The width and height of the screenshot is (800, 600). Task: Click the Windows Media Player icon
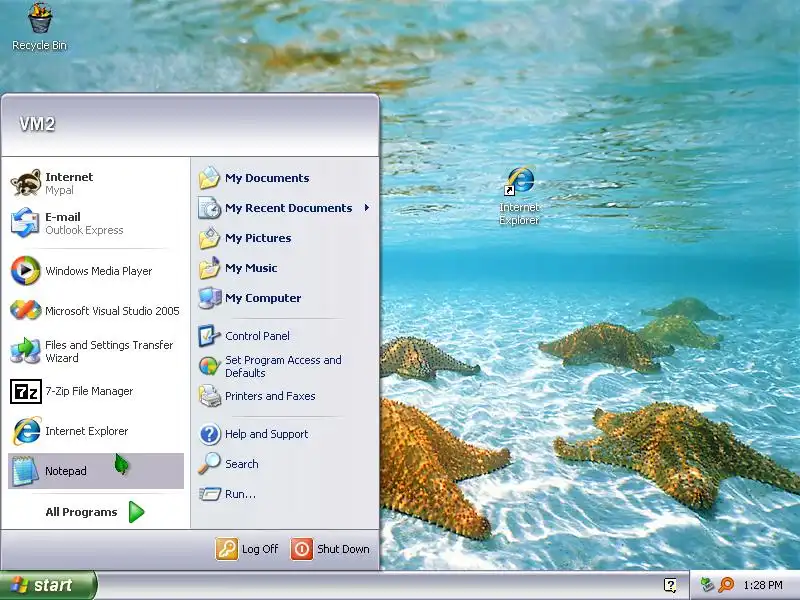coord(26,270)
